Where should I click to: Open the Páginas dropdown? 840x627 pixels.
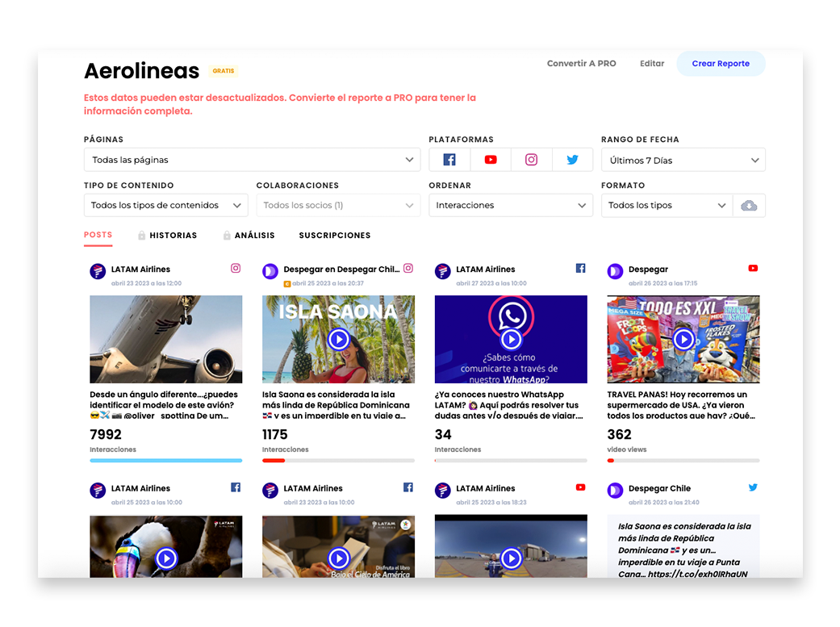pos(252,160)
